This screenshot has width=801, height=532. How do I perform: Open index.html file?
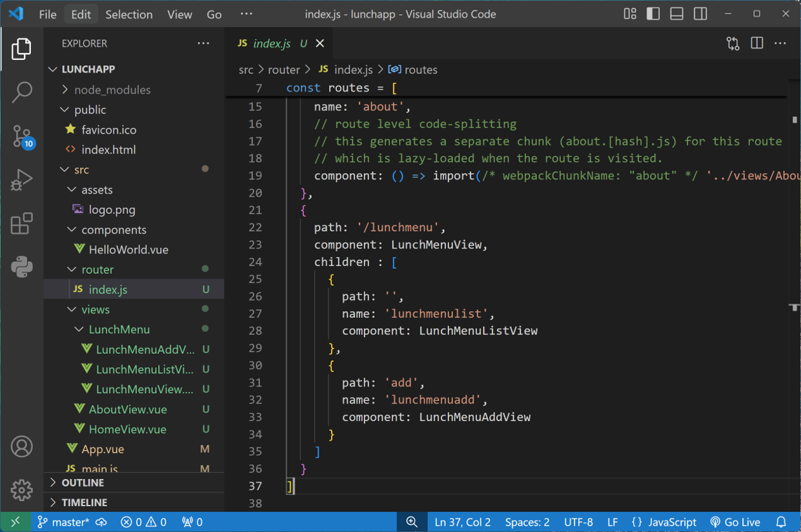pyautogui.click(x=134, y=150)
